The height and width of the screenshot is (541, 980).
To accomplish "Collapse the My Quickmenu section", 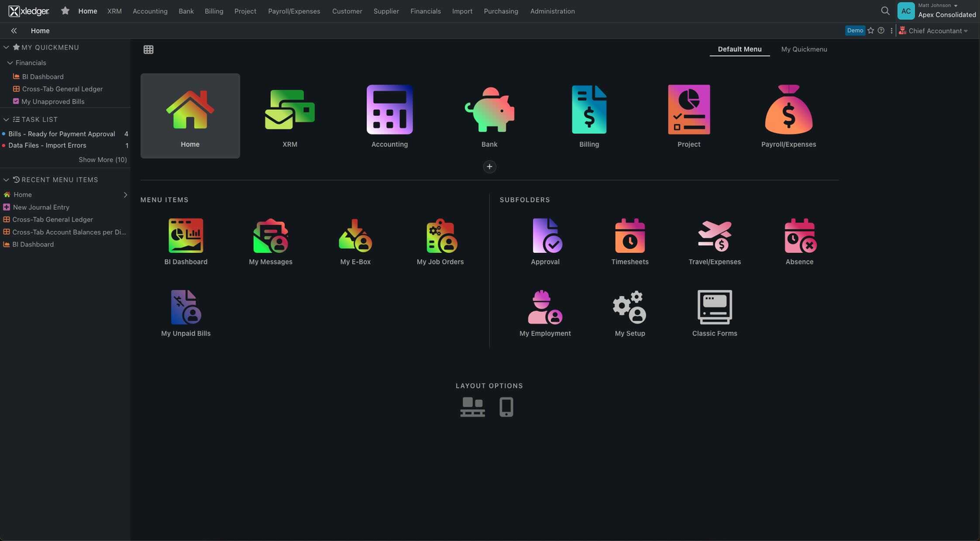I will 6,48.
